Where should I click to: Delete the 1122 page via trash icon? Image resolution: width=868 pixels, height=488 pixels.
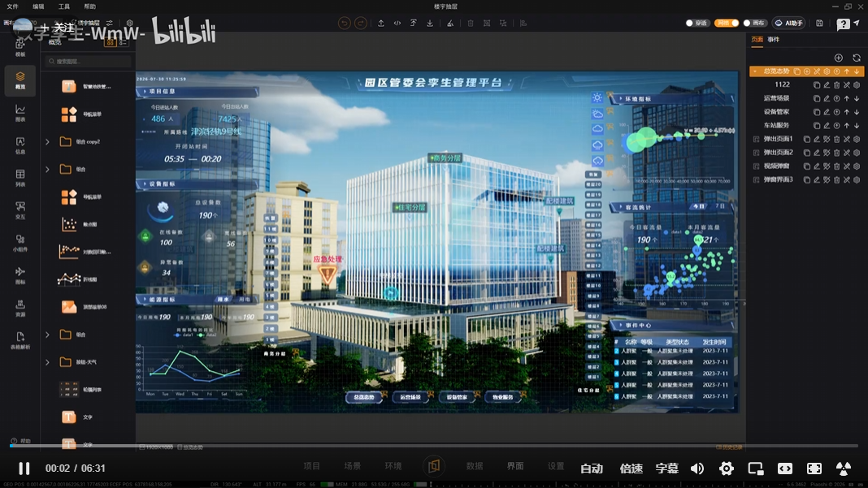[x=836, y=84]
